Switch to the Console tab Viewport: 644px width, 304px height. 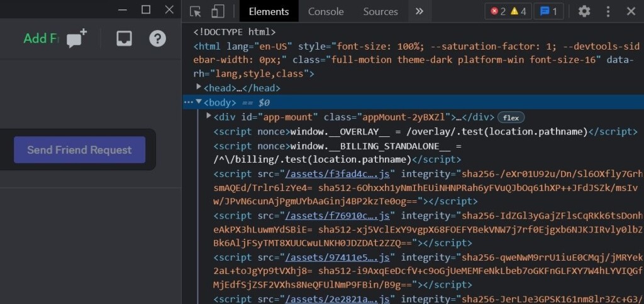pyautogui.click(x=326, y=11)
